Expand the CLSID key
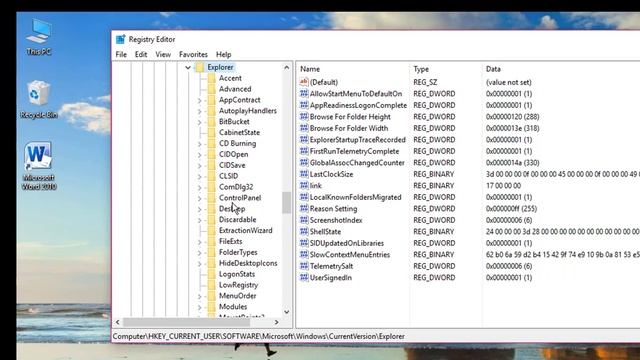This screenshot has width=640, height=360. (200, 176)
